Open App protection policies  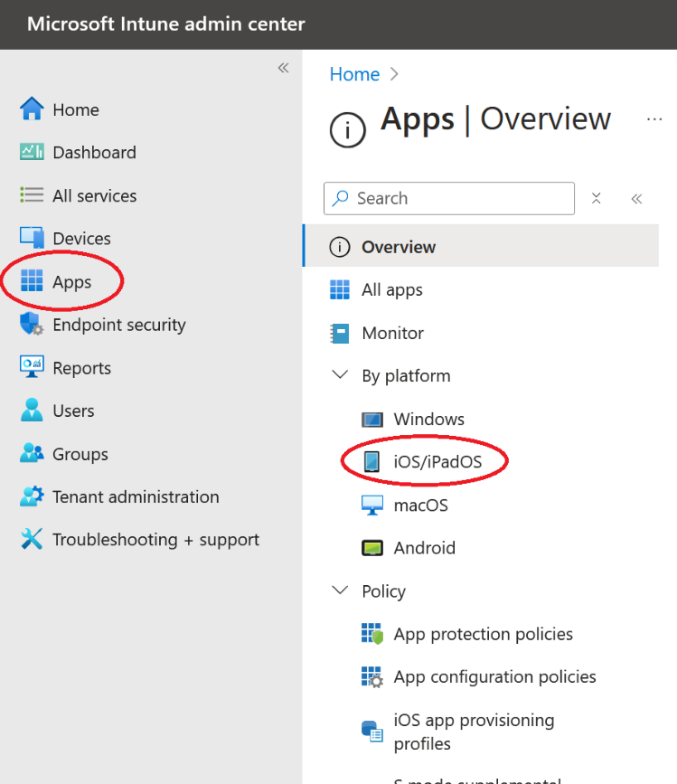pyautogui.click(x=484, y=634)
